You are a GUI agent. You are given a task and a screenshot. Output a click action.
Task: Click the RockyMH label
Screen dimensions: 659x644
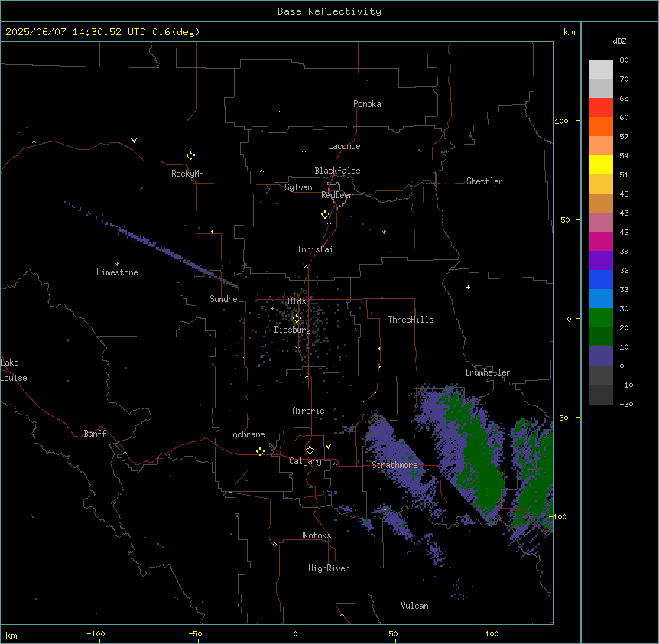[187, 174]
